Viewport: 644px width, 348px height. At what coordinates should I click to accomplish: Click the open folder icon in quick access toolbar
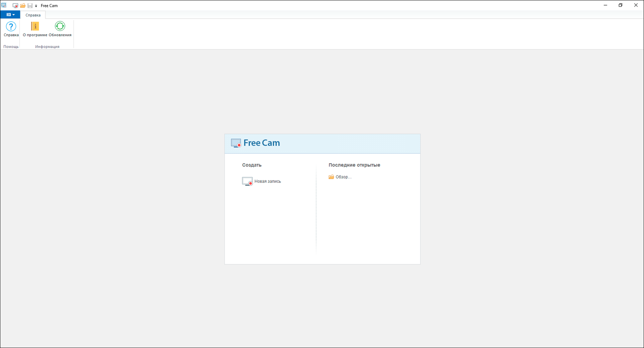[x=23, y=6]
